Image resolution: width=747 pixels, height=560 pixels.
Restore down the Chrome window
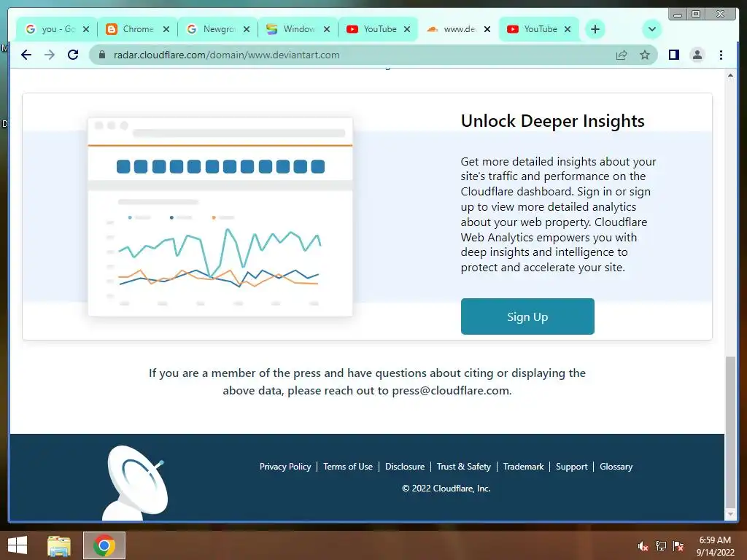[x=696, y=15]
